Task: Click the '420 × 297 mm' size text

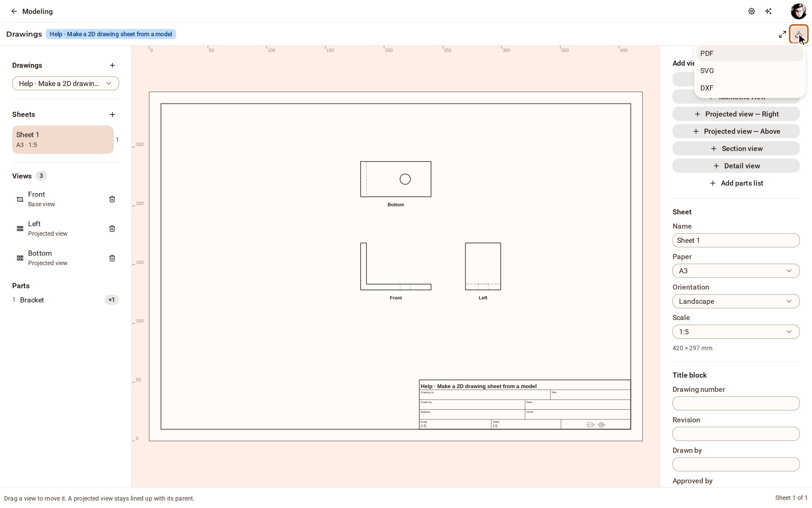Action: pos(692,348)
